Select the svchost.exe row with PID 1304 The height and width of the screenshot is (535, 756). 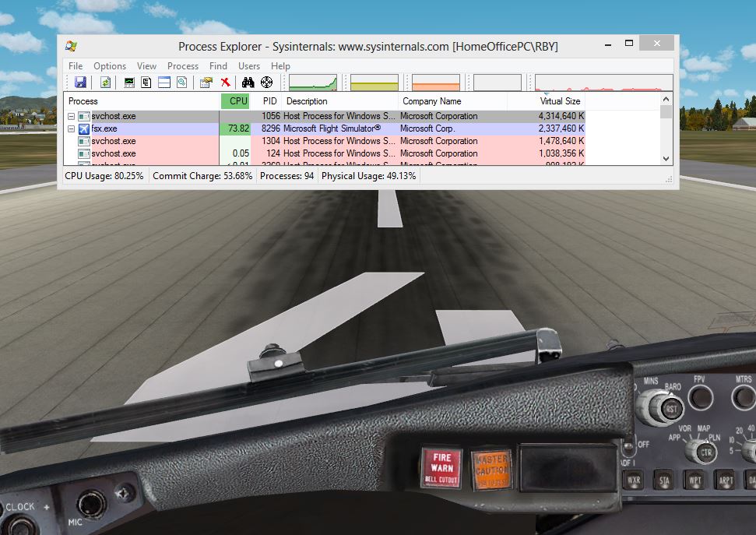point(325,142)
